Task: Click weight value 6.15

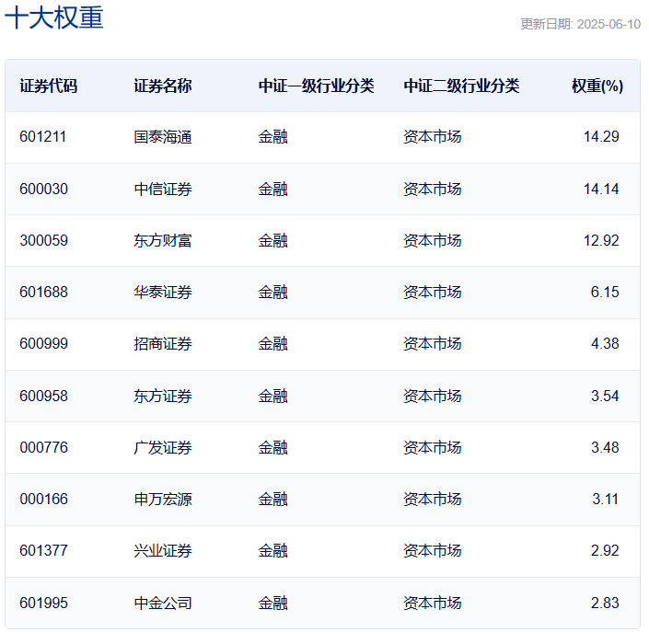Action: pyautogui.click(x=605, y=292)
